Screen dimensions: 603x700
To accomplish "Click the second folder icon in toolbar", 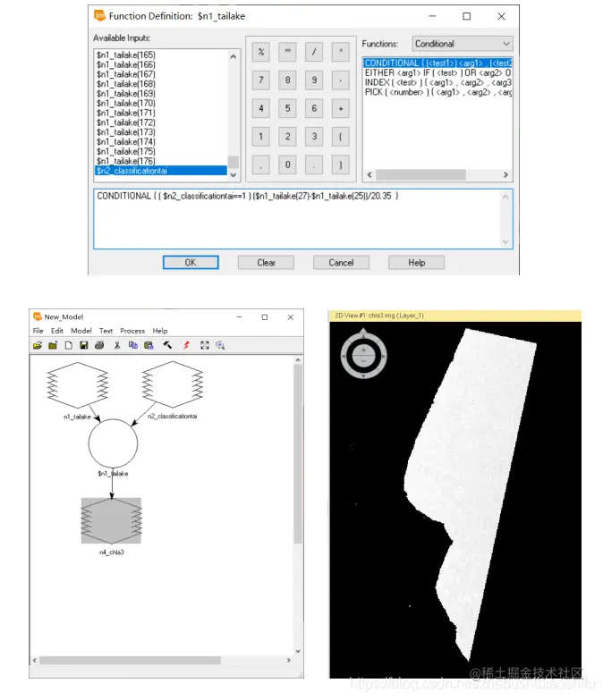I will click(x=53, y=345).
